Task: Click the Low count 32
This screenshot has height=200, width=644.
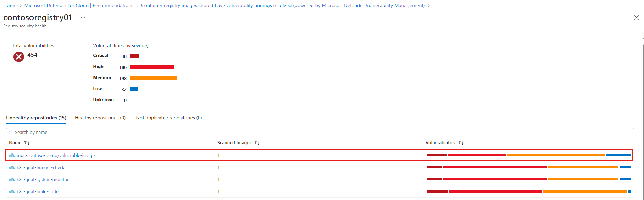Action: click(x=124, y=90)
